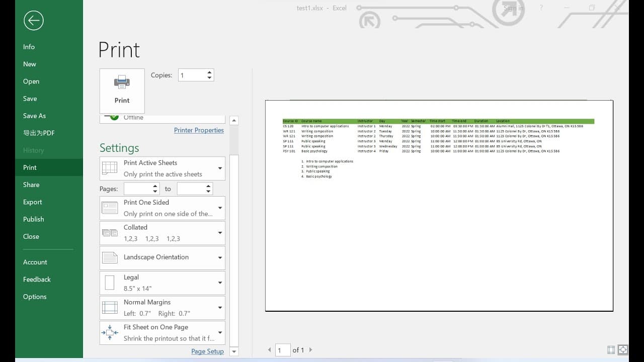Click the Settings heading text
This screenshot has width=644, height=362.
[119, 148]
